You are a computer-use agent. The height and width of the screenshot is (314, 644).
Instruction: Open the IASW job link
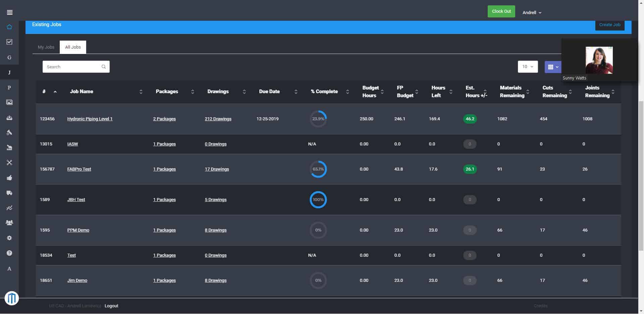[x=72, y=144]
